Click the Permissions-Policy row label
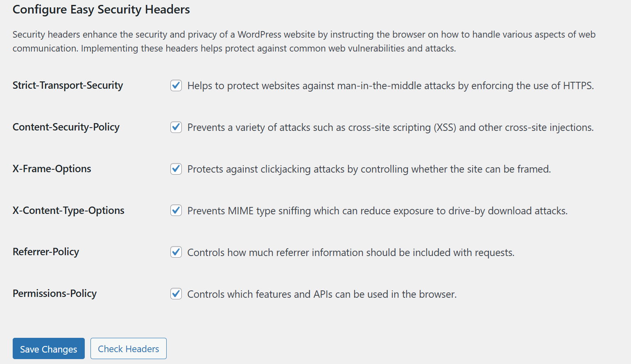 click(54, 294)
